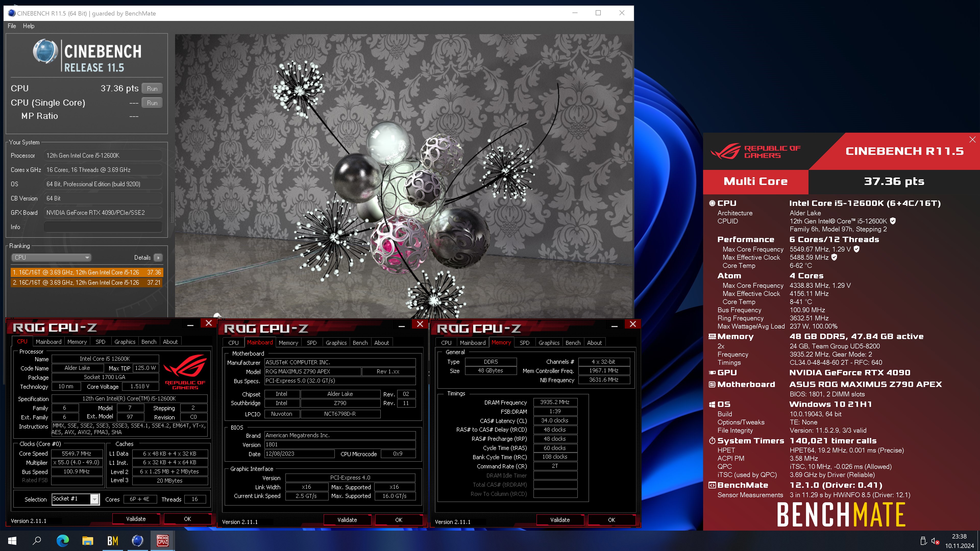Open Socket #1 selection dropdown
This screenshot has width=980, height=551.
point(76,499)
